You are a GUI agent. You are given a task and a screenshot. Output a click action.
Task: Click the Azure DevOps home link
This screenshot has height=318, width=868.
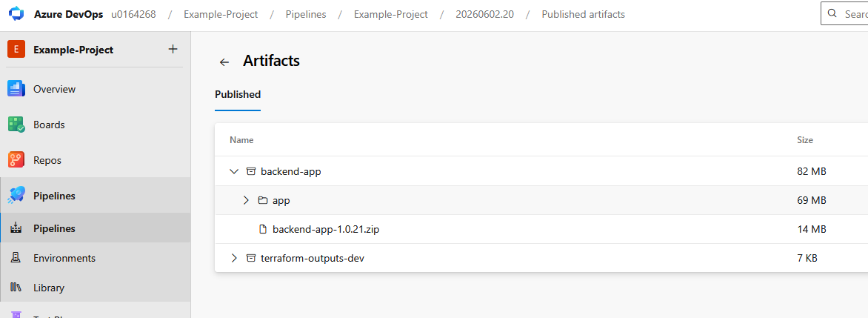[x=68, y=14]
